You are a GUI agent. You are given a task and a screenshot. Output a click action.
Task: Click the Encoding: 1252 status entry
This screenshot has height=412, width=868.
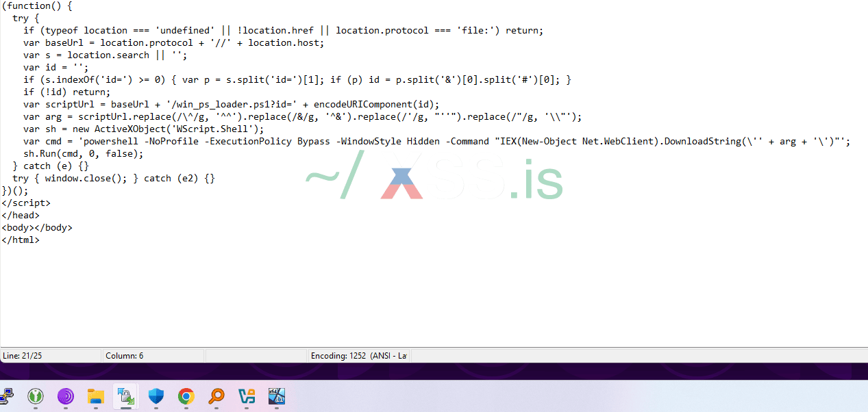coord(359,356)
